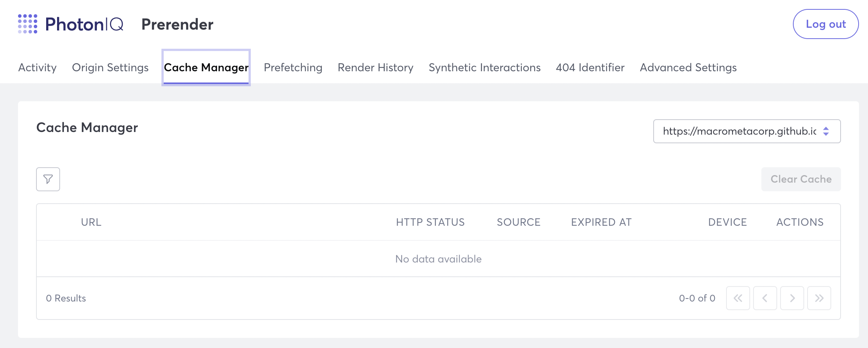Go to the next page with right chevron
Image resolution: width=868 pixels, height=348 pixels.
[792, 298]
